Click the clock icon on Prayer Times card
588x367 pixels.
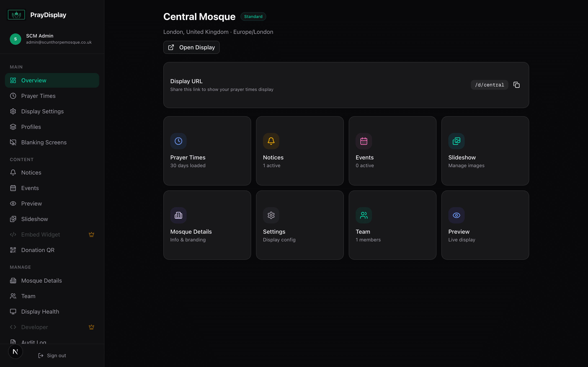(x=178, y=141)
